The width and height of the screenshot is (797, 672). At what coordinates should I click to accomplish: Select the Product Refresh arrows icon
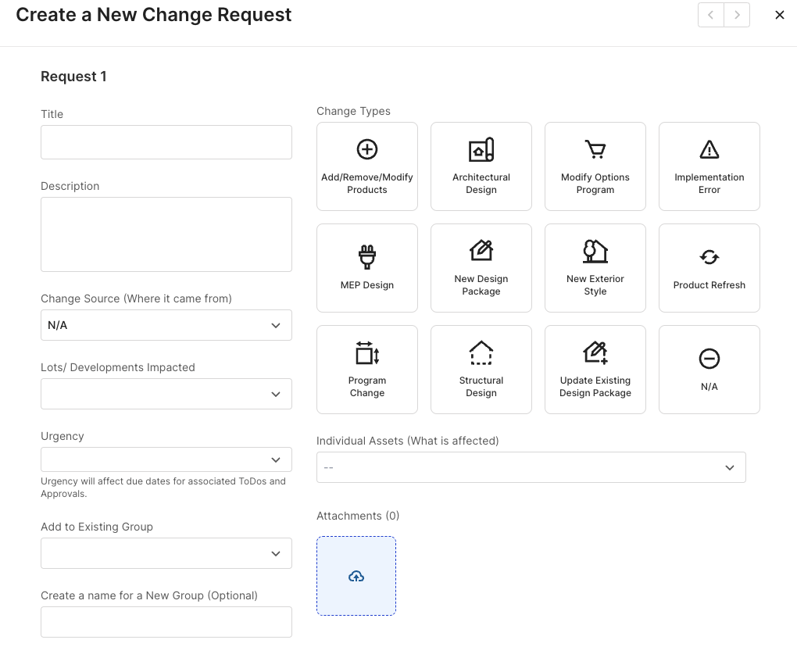709,257
